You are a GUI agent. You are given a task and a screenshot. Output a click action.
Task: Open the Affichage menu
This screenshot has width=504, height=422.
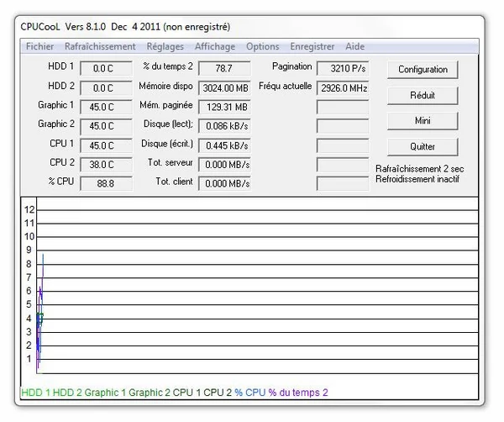(215, 46)
